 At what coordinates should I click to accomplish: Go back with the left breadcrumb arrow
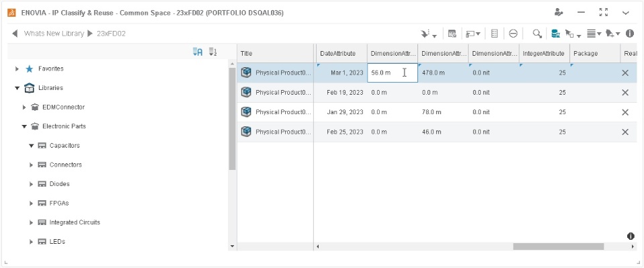pyautogui.click(x=15, y=34)
